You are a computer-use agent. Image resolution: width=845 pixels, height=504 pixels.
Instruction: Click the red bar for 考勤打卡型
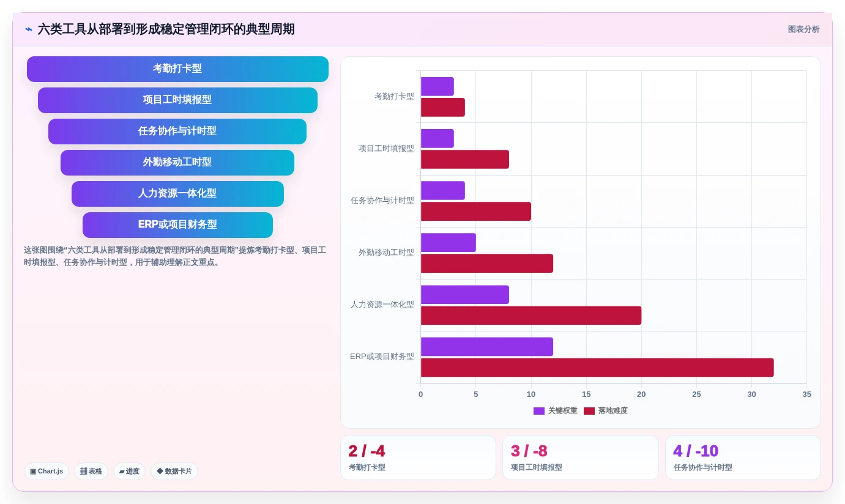443,107
